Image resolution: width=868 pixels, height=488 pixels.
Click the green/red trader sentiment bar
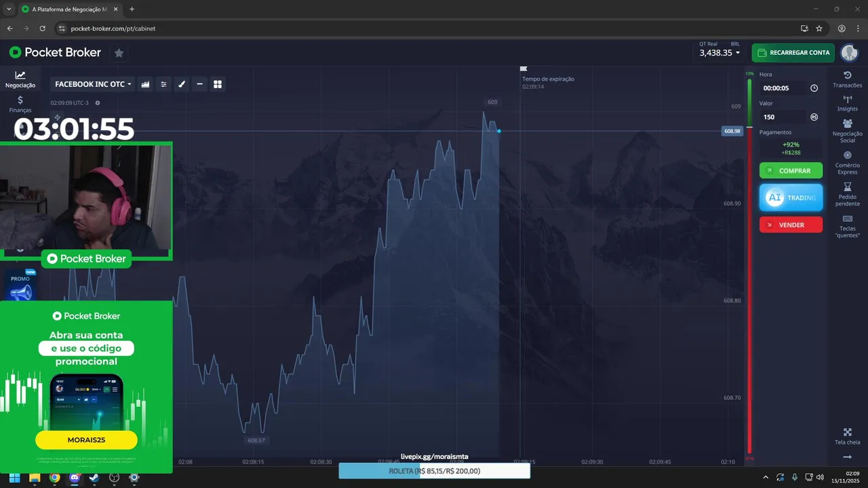click(749, 266)
